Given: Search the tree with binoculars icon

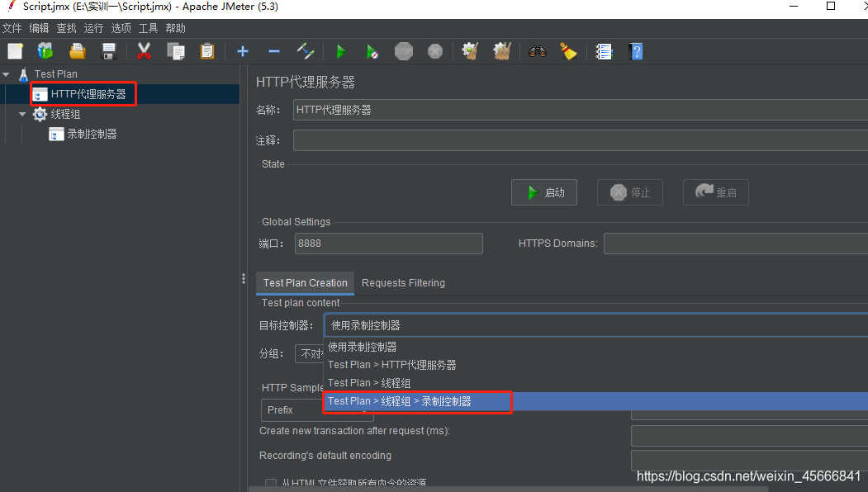Looking at the screenshot, I should [538, 51].
